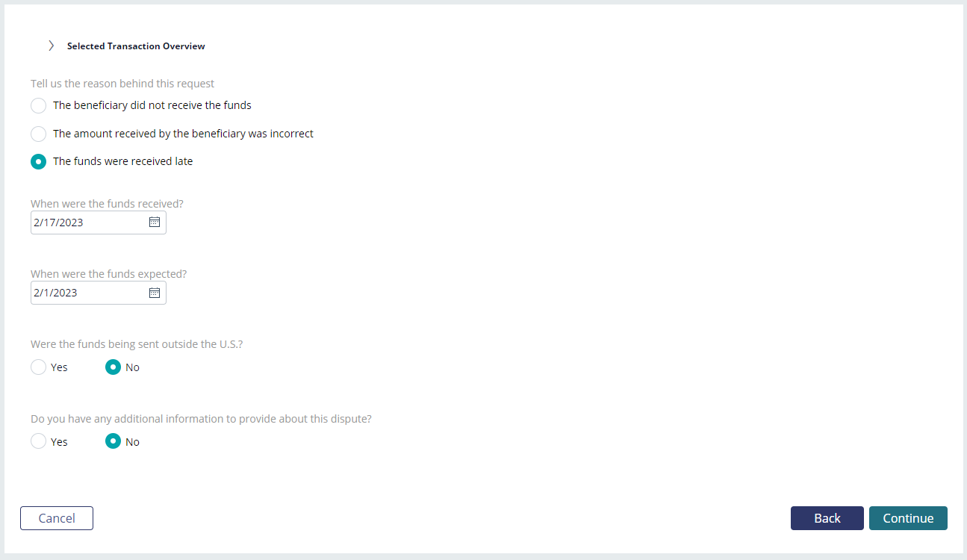Click the 'Tell us the reason behind this request' label
This screenshot has height=560, width=967.
click(x=122, y=84)
